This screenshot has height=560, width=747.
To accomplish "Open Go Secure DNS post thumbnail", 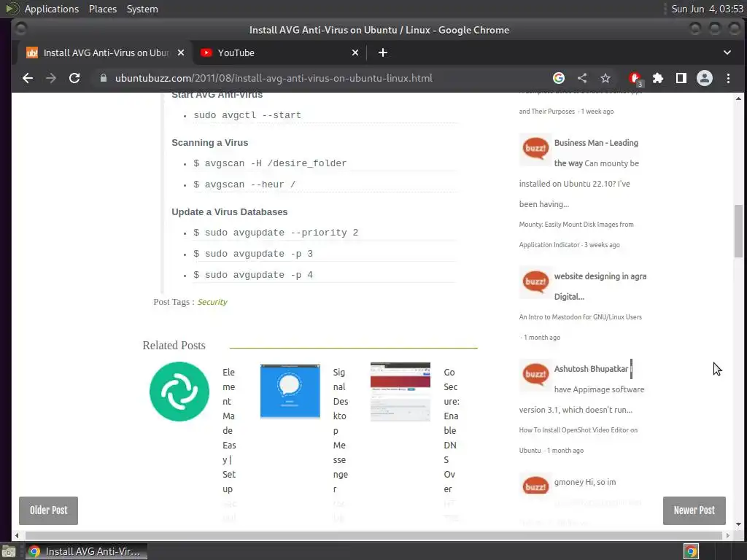I will [400, 392].
